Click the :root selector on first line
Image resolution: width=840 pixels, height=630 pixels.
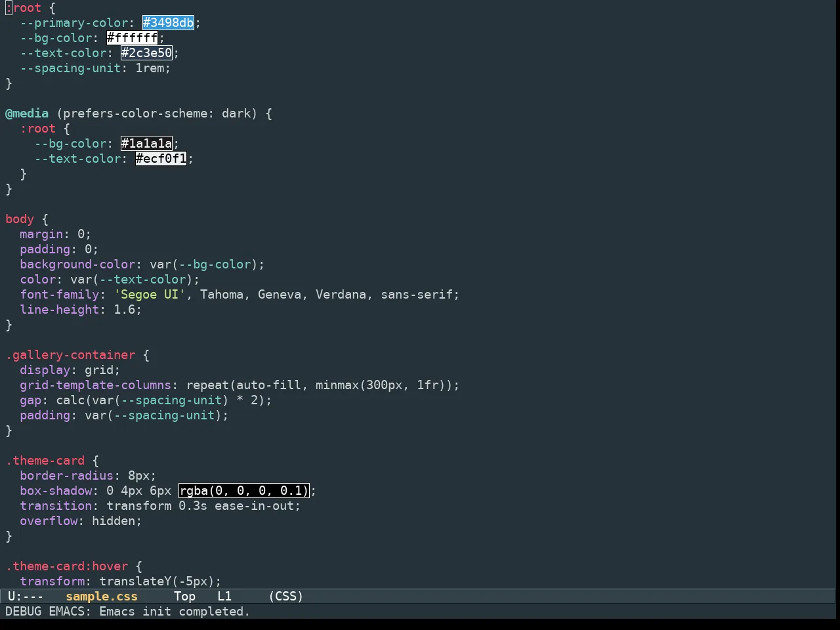[23, 8]
